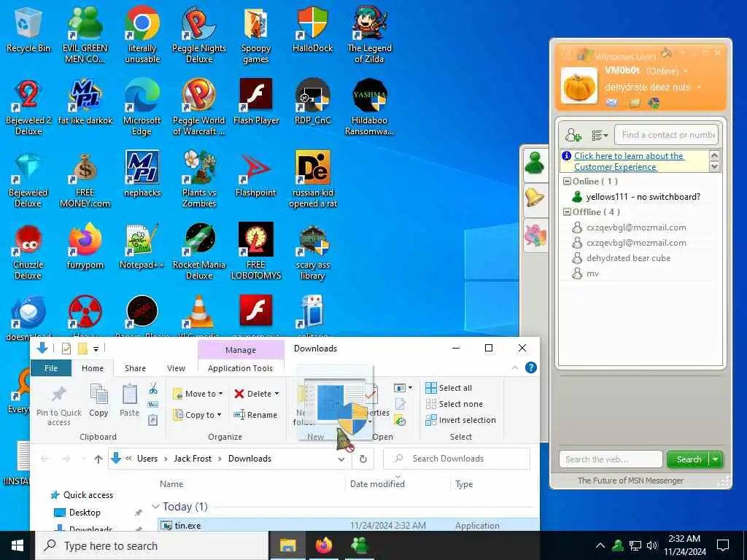
Task: Open the dropdown arrow beside the Search button
Action: pyautogui.click(x=716, y=459)
